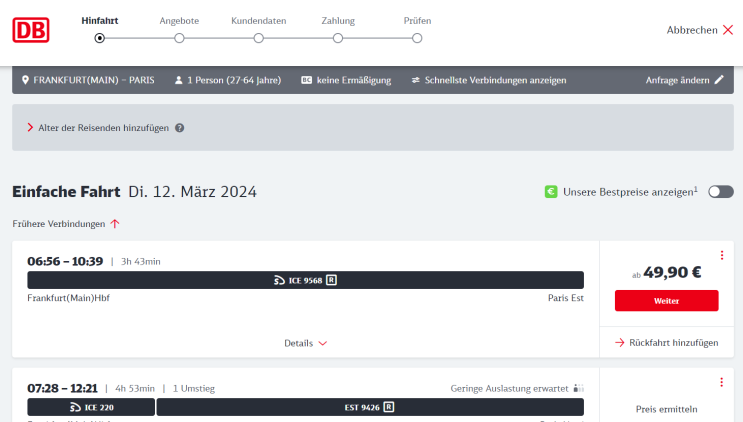Click the question mark help icon
The width and height of the screenshot is (743, 422).
[x=180, y=128]
